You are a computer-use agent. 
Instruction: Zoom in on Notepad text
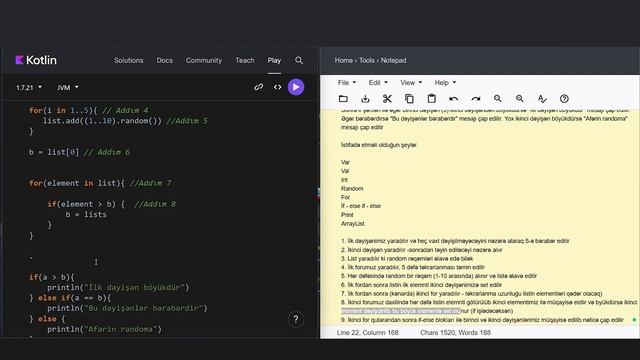pyautogui.click(x=498, y=98)
